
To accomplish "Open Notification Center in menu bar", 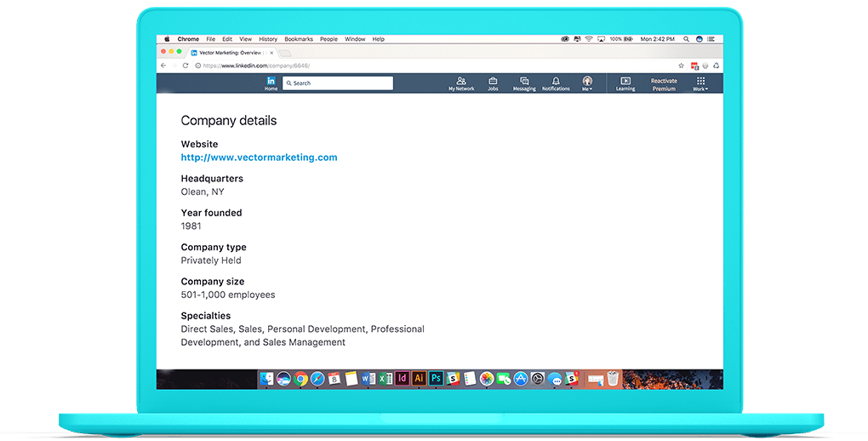I will pos(711,39).
